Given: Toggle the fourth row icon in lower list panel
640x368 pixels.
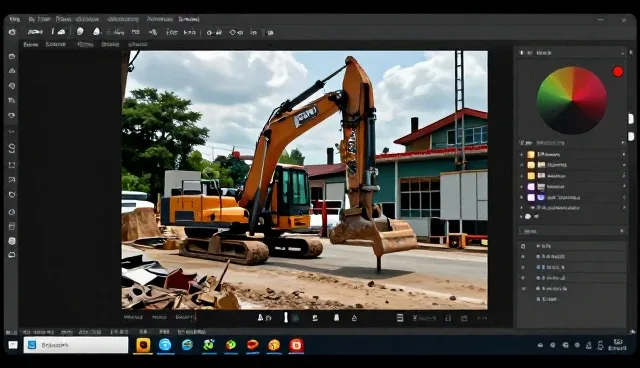Looking at the screenshot, I should click(x=523, y=278).
